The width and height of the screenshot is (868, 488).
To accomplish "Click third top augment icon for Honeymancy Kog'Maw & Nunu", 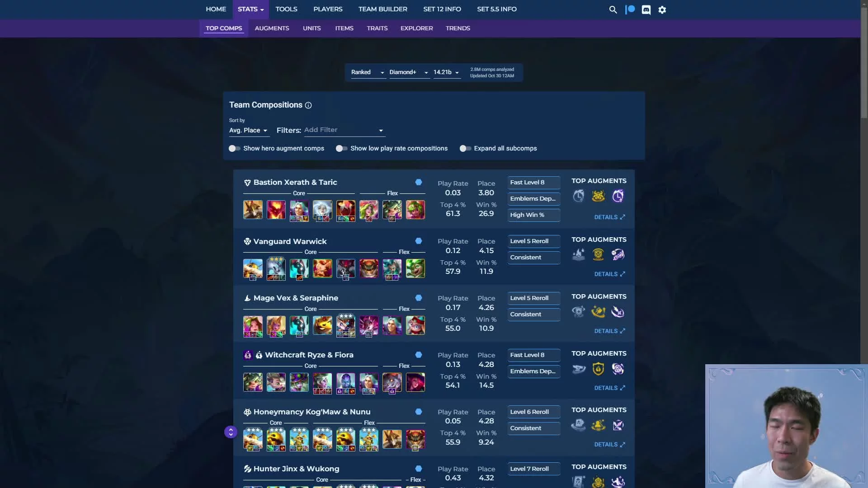I will coord(618,425).
